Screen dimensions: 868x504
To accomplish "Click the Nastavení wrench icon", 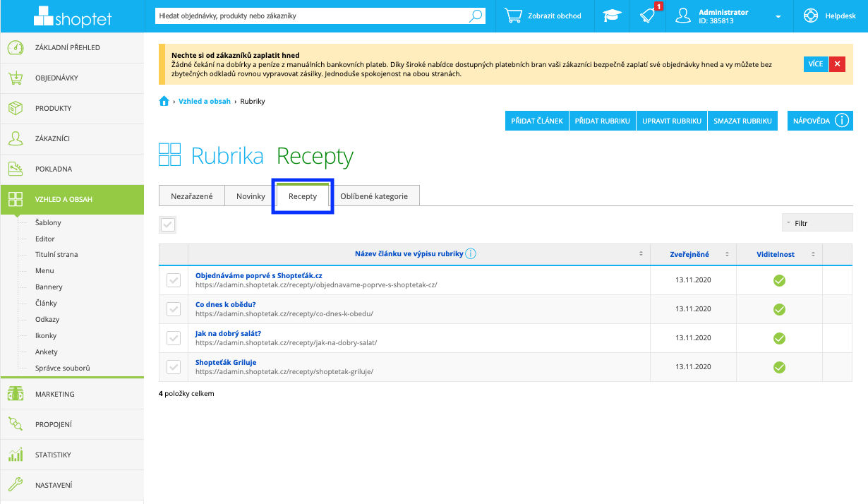I will tap(16, 485).
